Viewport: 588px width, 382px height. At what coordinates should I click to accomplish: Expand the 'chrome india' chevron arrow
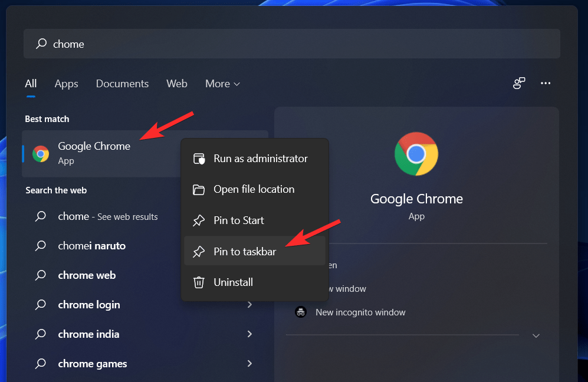249,334
